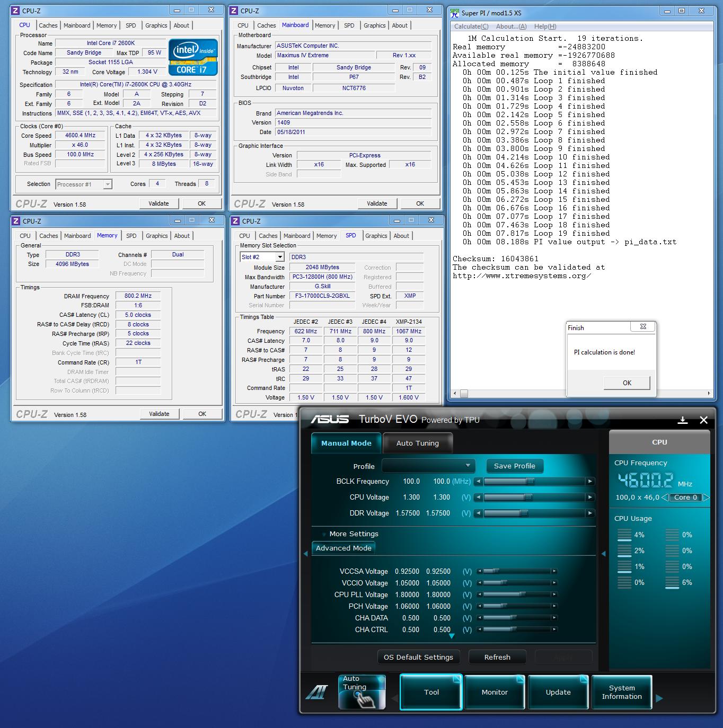Collapse CPU side panel arrow

click(x=603, y=554)
